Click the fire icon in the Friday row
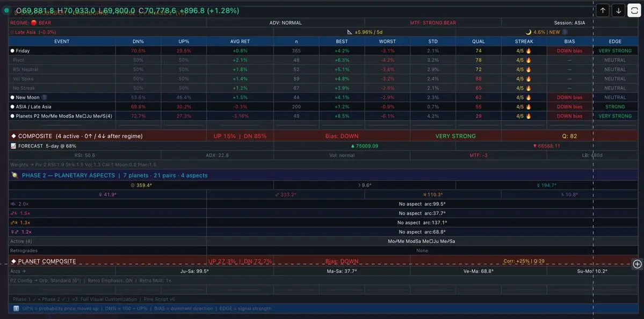This screenshot has width=644, height=319. click(x=528, y=51)
